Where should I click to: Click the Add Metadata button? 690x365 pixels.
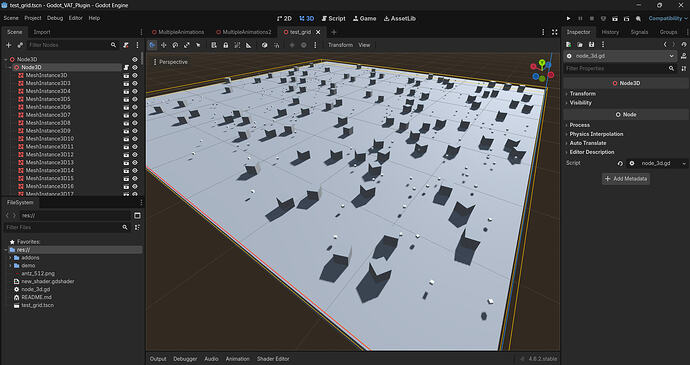[626, 179]
